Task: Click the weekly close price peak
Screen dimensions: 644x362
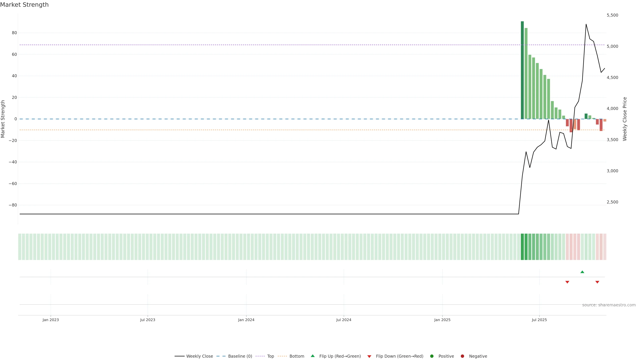Action: tap(586, 24)
